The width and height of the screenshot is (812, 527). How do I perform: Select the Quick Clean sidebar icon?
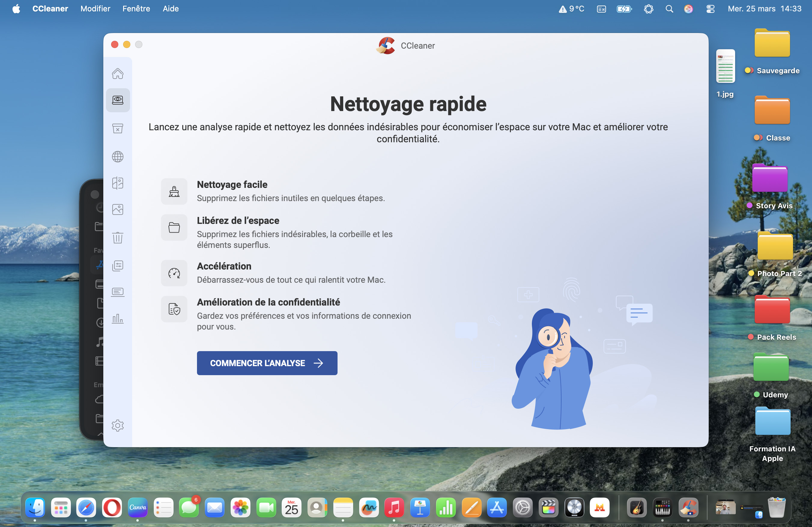click(118, 100)
